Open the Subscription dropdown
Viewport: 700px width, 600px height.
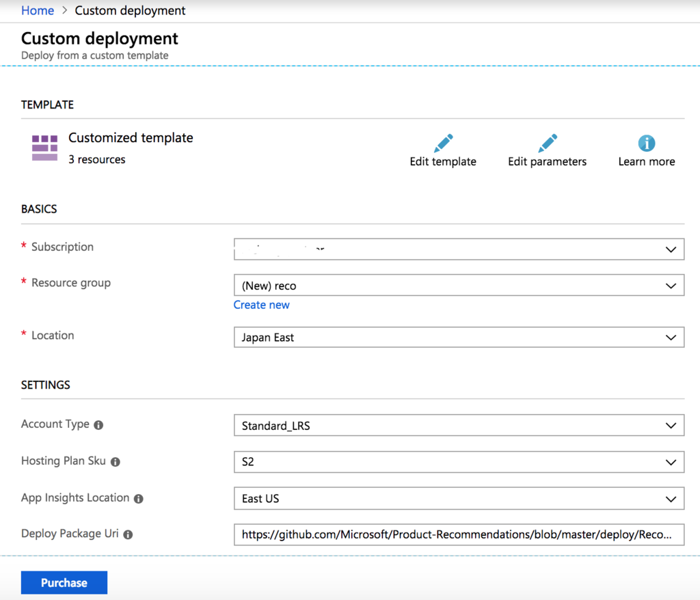point(459,249)
